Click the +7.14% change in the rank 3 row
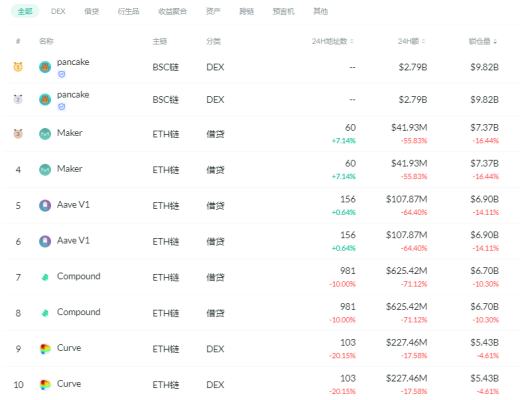Viewport: 520px width, 400px height. pos(344,141)
